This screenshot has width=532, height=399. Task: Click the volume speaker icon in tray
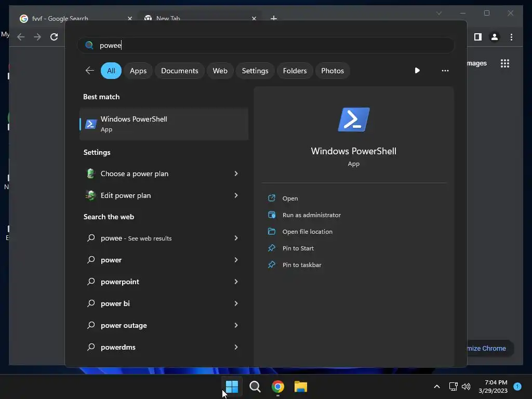point(466,387)
